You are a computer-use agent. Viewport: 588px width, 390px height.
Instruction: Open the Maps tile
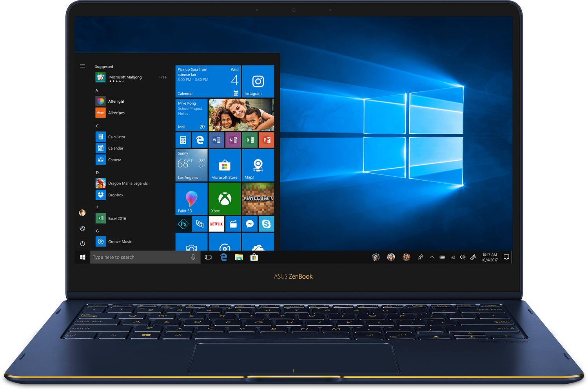[x=258, y=165]
